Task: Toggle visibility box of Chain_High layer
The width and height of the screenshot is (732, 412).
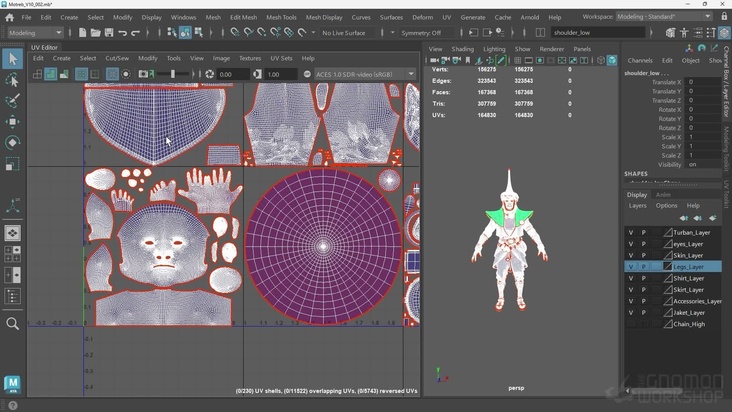Action: (x=630, y=324)
